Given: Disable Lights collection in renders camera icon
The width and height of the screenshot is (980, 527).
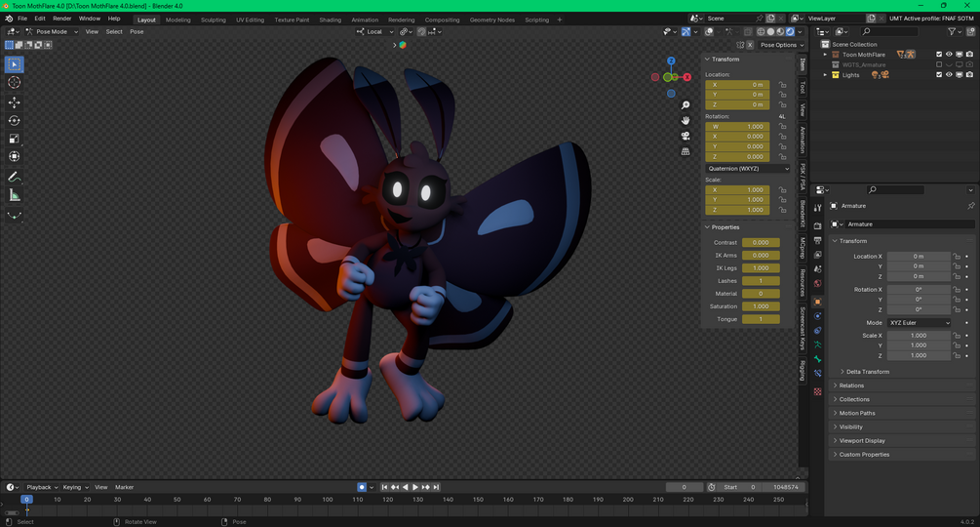Looking at the screenshot, I should 969,74.
